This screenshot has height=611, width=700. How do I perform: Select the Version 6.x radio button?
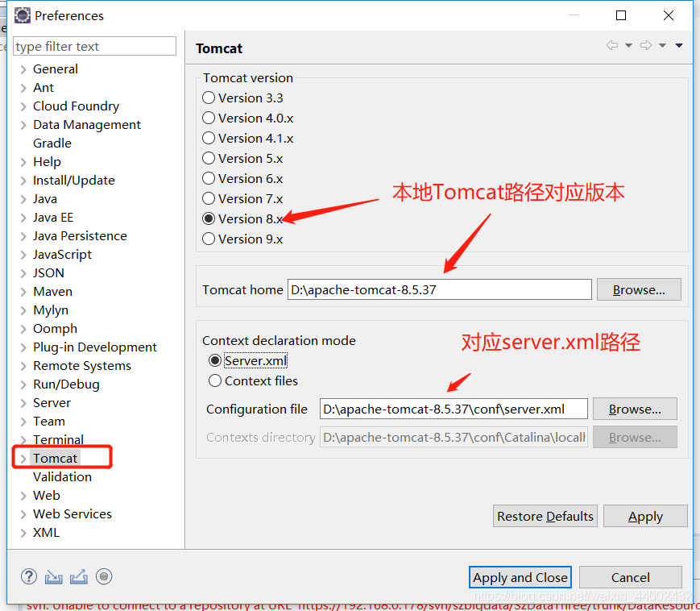pyautogui.click(x=209, y=178)
